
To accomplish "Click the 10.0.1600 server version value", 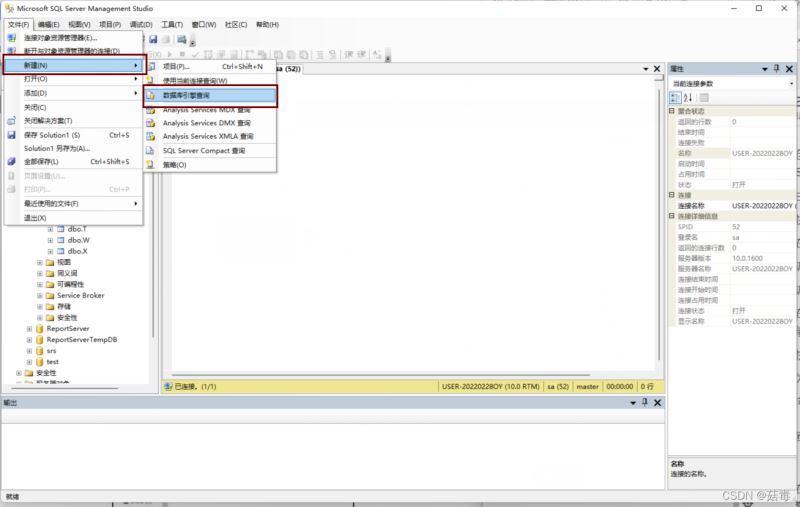I will (x=747, y=258).
